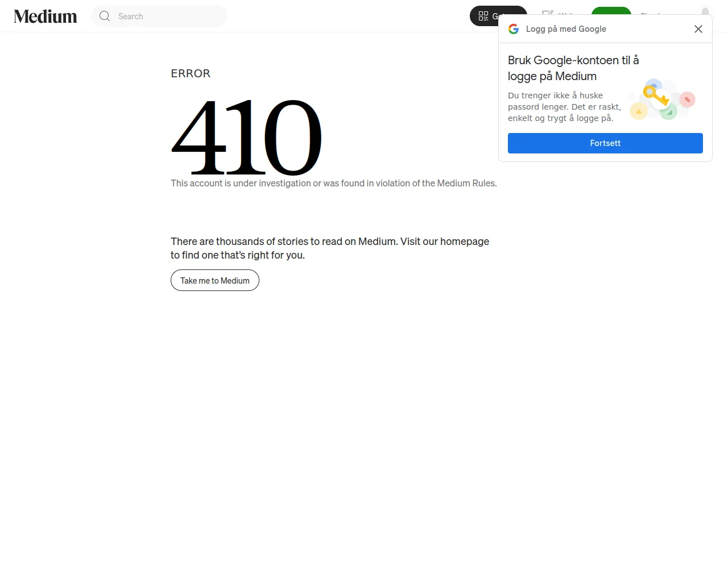Viewport: 728px width, 582px height.
Task: Focus the Search text field
Action: tap(169, 16)
